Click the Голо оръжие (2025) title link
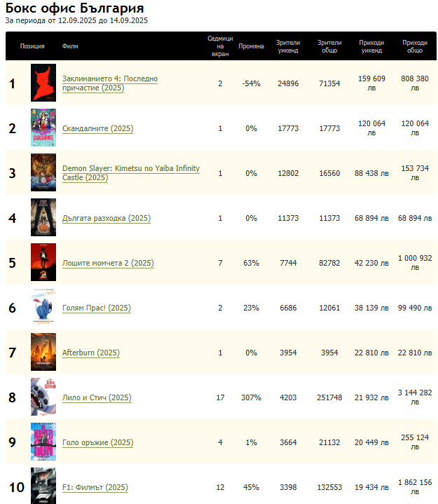 (x=97, y=443)
